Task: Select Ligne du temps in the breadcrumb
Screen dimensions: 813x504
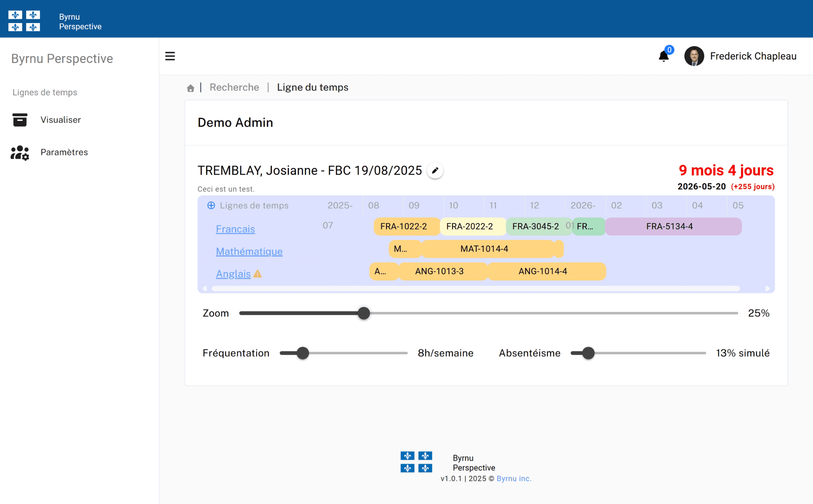Action: point(312,87)
